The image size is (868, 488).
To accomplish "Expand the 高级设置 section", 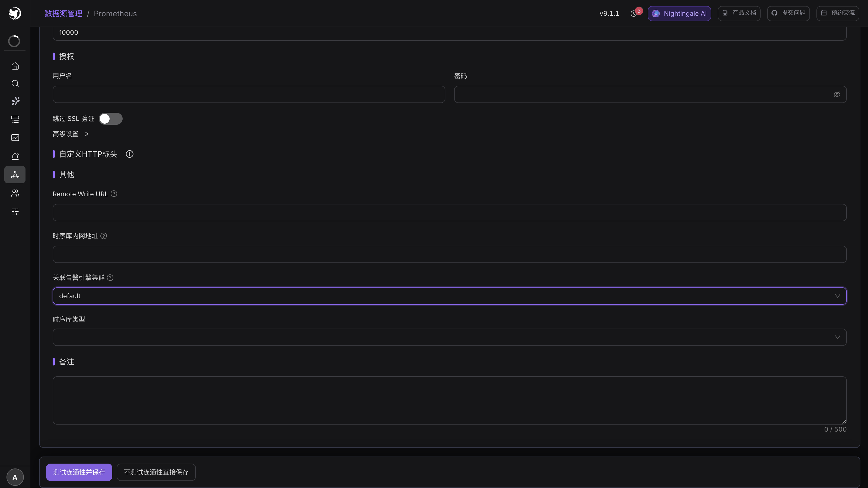I will click(x=71, y=134).
